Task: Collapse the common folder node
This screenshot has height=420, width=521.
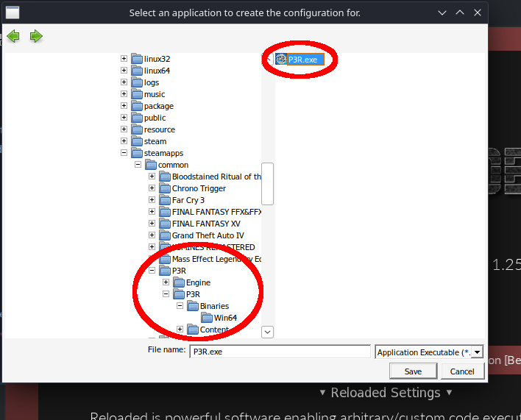Action: point(138,164)
